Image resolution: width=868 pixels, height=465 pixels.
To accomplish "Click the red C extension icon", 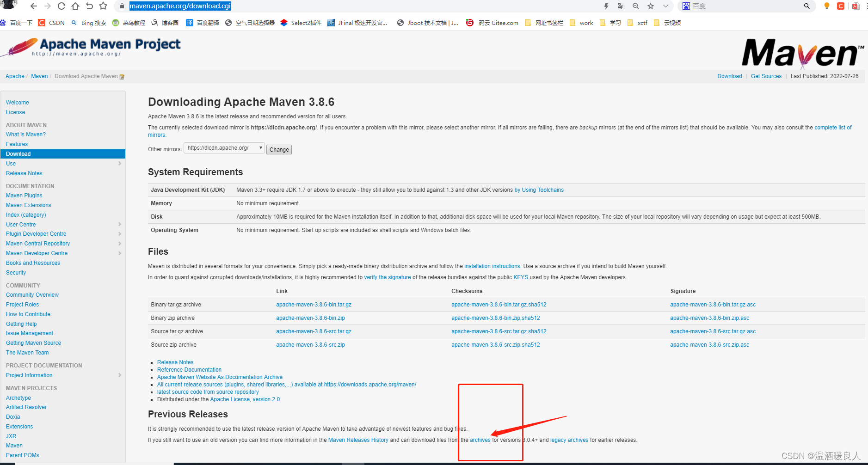I will point(841,6).
